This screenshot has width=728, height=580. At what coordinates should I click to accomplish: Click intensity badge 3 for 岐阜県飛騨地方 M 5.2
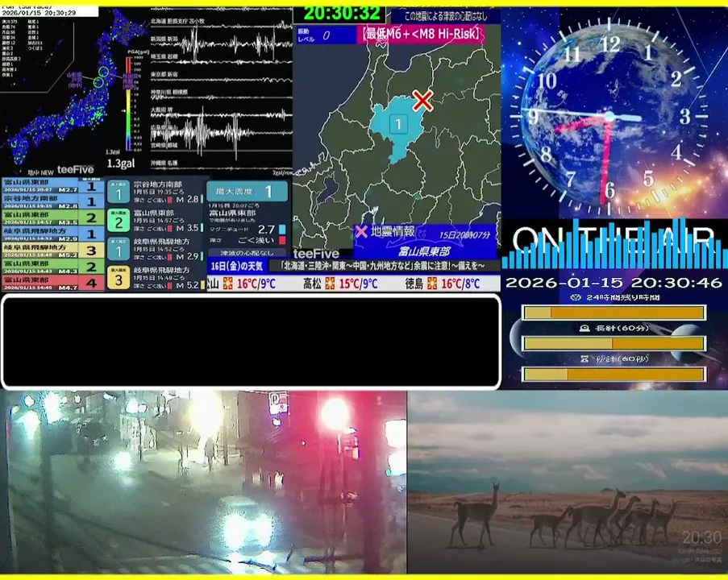119,277
